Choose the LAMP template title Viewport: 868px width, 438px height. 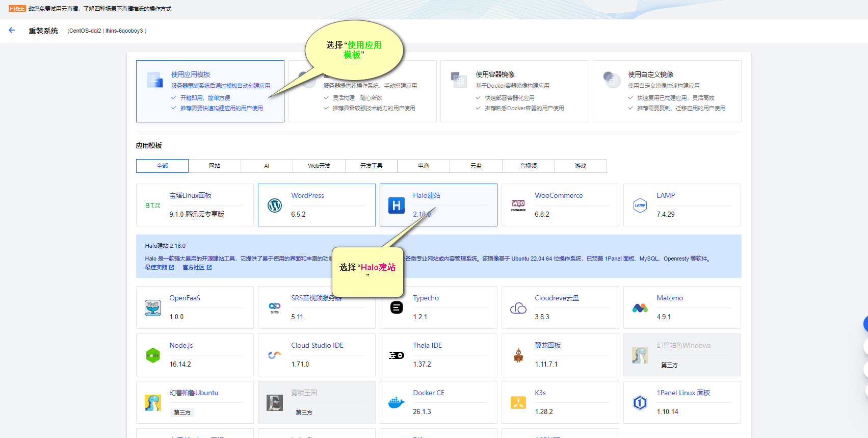666,195
